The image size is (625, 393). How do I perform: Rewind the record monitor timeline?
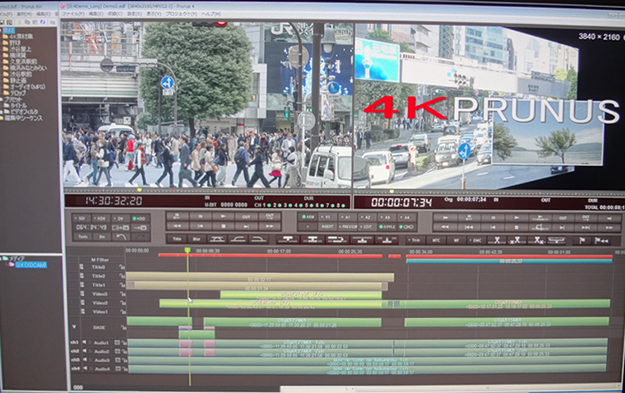coord(445,228)
